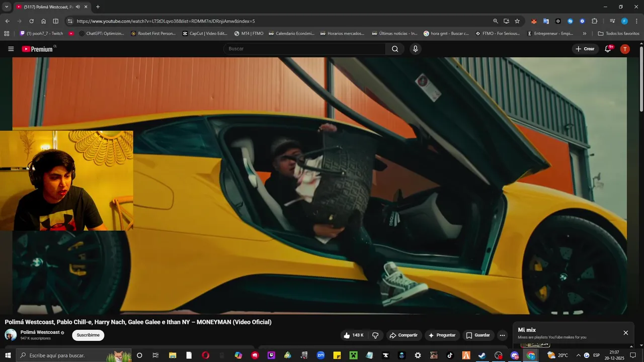Open the extensions puzzle menu
Viewport: 644px width, 362px height.
tap(594, 21)
